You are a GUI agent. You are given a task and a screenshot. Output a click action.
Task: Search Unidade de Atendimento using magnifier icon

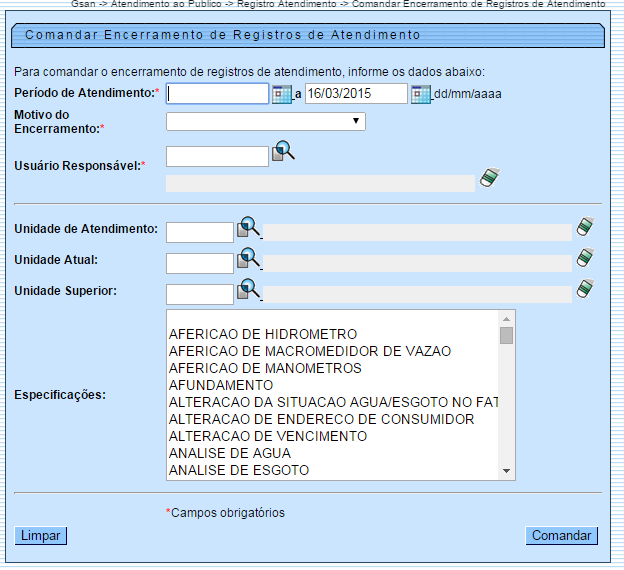(248, 229)
